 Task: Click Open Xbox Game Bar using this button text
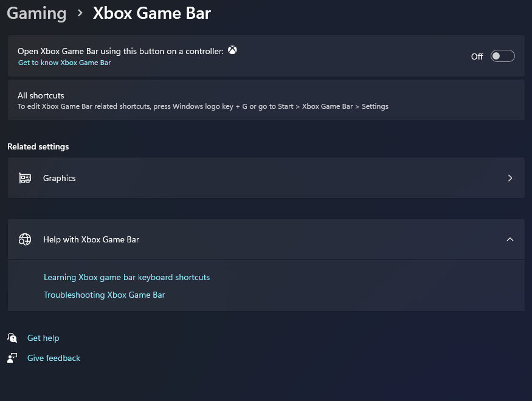pos(120,51)
